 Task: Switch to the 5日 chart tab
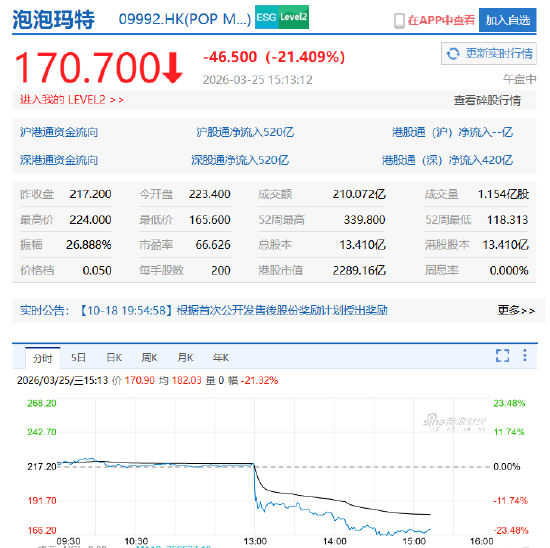(78, 357)
